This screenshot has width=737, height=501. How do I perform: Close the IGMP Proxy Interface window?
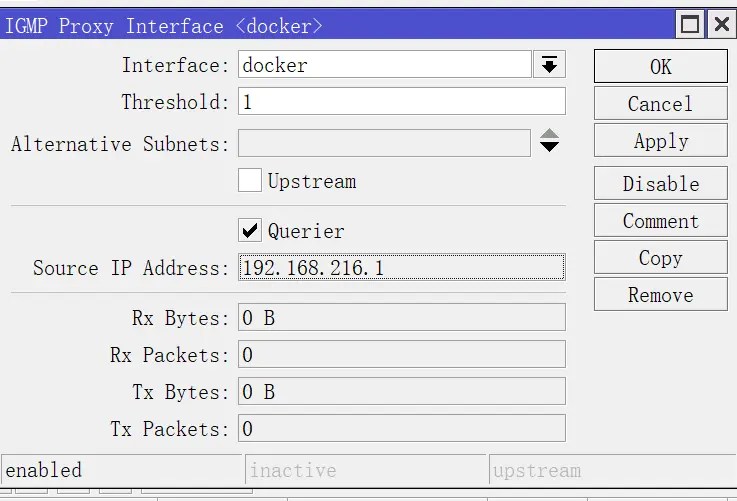[x=721, y=23]
